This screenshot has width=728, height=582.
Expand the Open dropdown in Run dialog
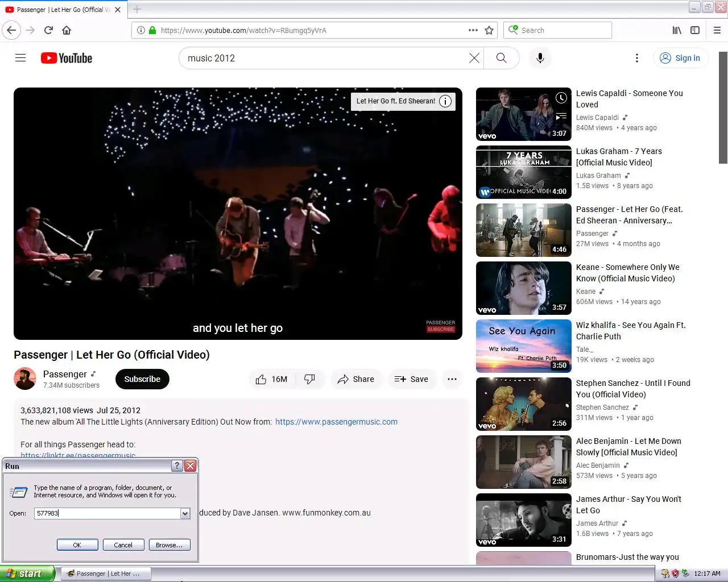tap(185, 513)
